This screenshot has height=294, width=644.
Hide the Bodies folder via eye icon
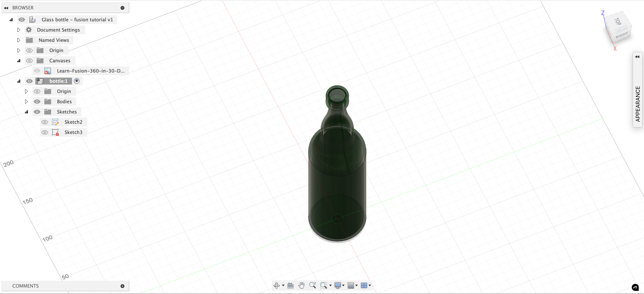pyautogui.click(x=37, y=101)
